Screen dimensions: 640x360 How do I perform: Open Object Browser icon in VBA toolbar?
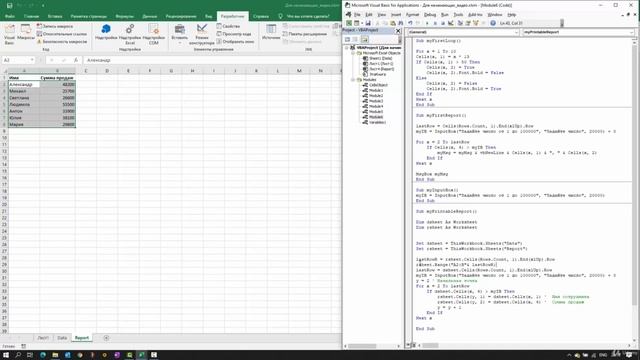(476, 23)
